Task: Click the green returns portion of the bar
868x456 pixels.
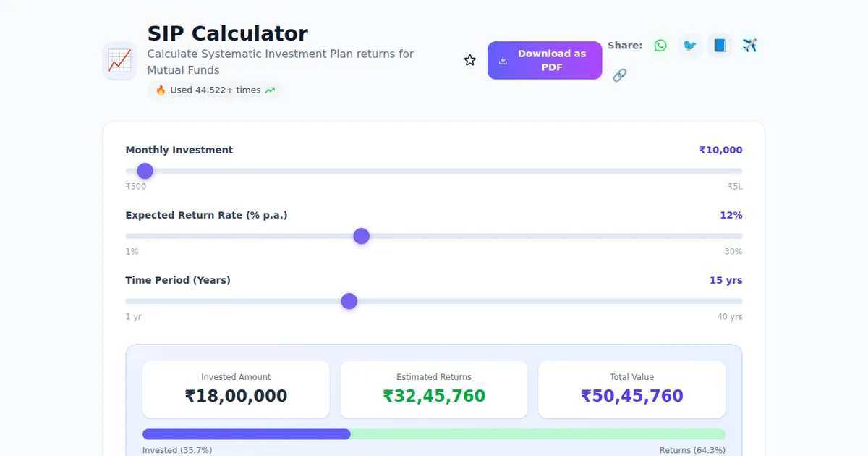Action: [537, 434]
